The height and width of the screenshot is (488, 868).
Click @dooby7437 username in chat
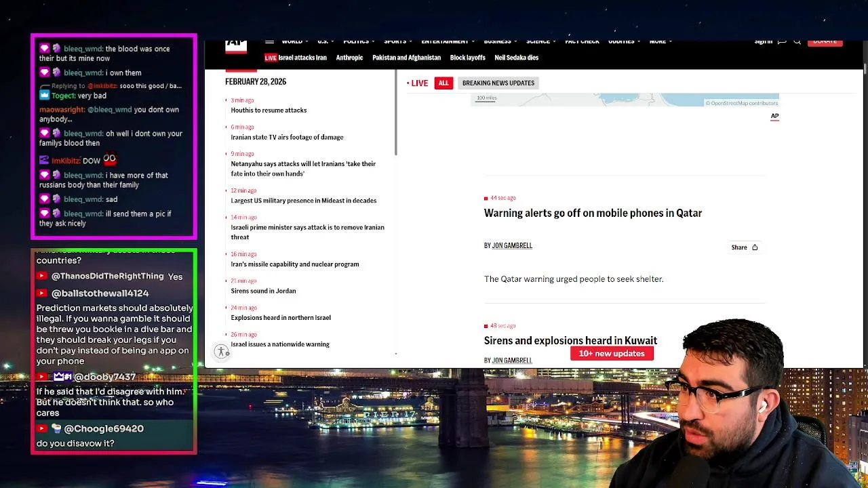(x=104, y=377)
